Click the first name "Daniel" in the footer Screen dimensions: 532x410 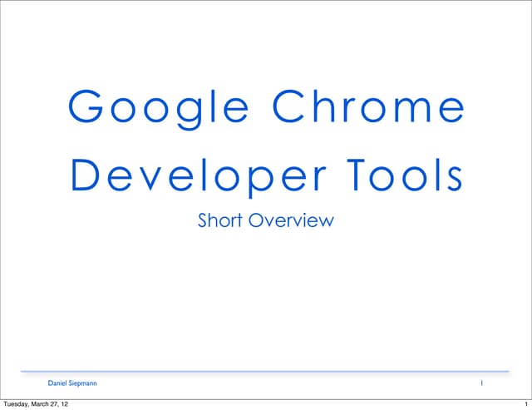[x=57, y=383]
